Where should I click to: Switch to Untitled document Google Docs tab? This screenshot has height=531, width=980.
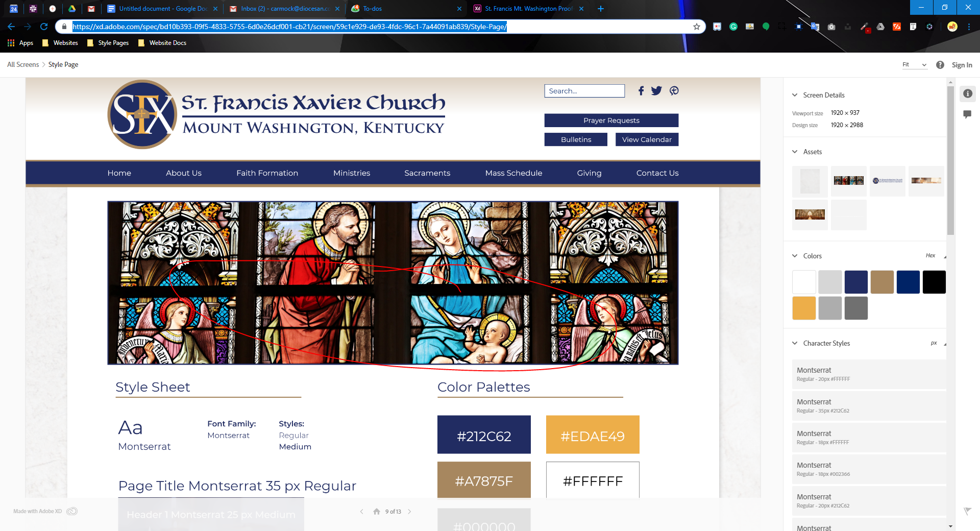coord(162,9)
